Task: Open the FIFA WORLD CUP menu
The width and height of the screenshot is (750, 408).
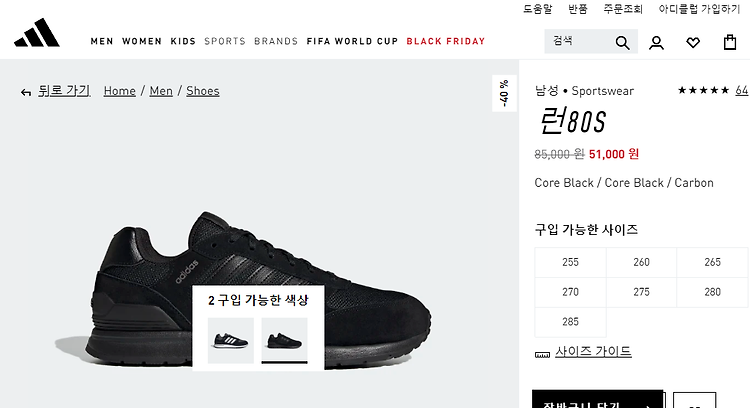Action: click(352, 41)
